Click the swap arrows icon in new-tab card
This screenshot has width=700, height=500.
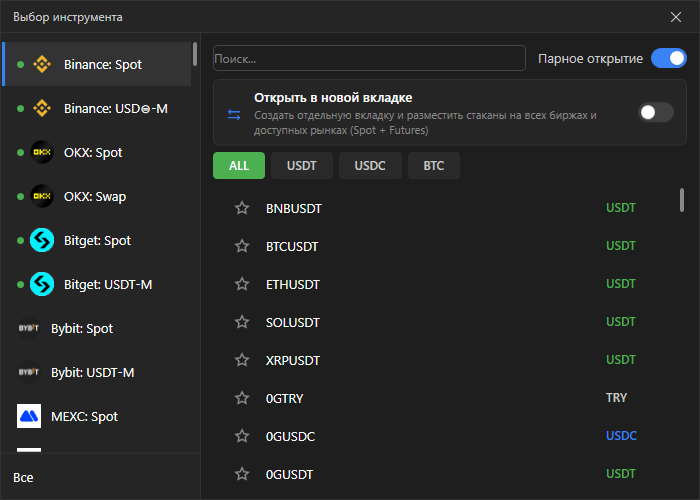pos(234,115)
